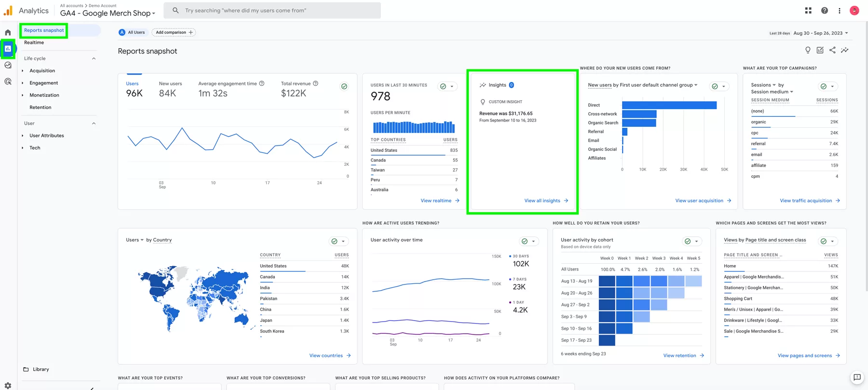The width and height of the screenshot is (868, 390).
Task: Open View retention link
Action: [x=683, y=356]
